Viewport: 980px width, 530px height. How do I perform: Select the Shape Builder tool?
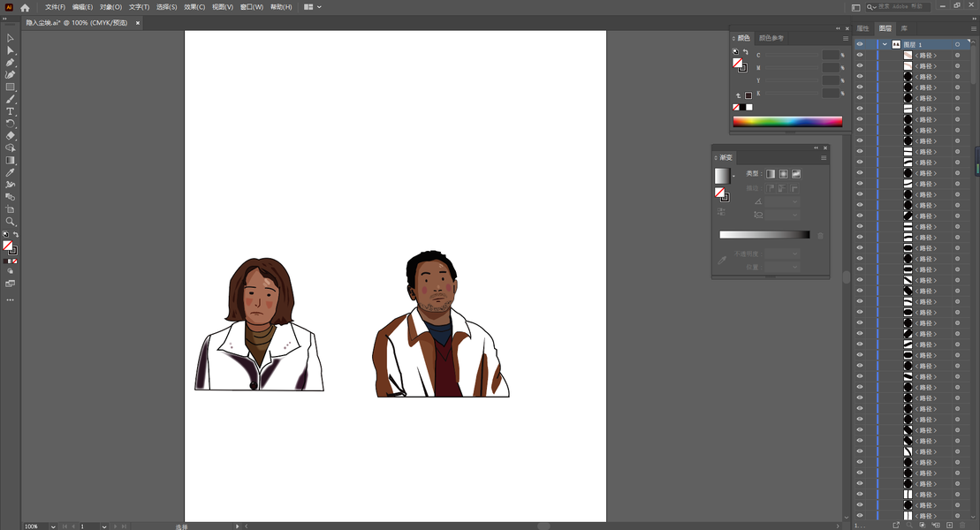(x=10, y=148)
